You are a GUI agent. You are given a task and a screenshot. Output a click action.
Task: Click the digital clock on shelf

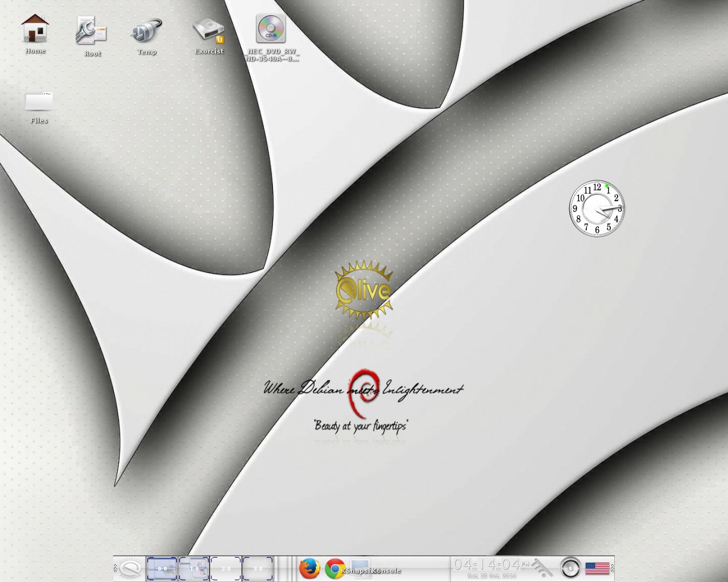pos(491,564)
